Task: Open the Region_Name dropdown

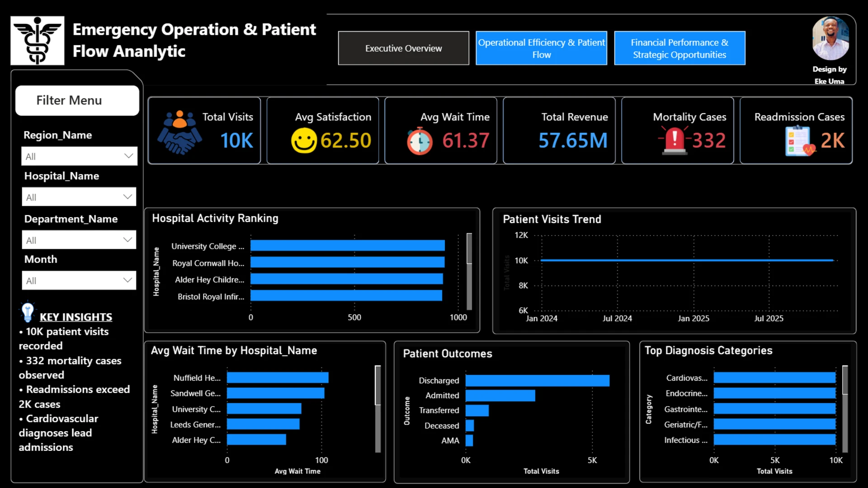Action: tap(79, 156)
